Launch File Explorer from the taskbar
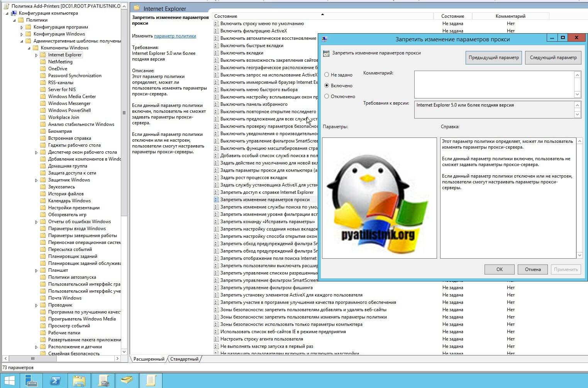The image size is (588, 388). click(x=79, y=381)
